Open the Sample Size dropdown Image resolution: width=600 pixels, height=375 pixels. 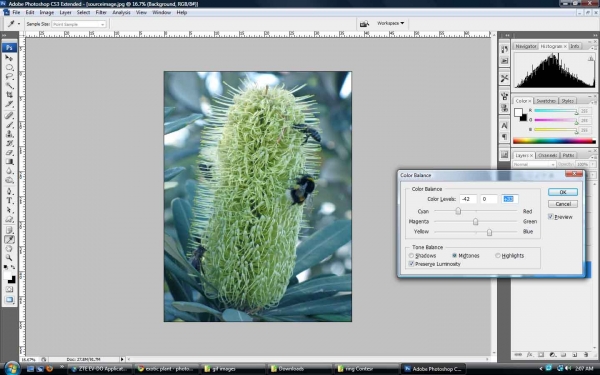pyautogui.click(x=78, y=24)
